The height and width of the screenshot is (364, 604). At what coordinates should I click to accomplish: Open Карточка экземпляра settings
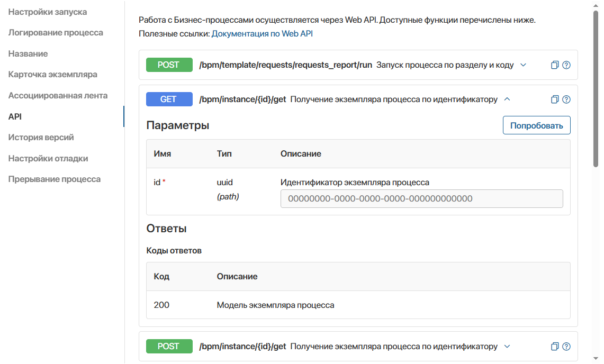click(x=53, y=75)
